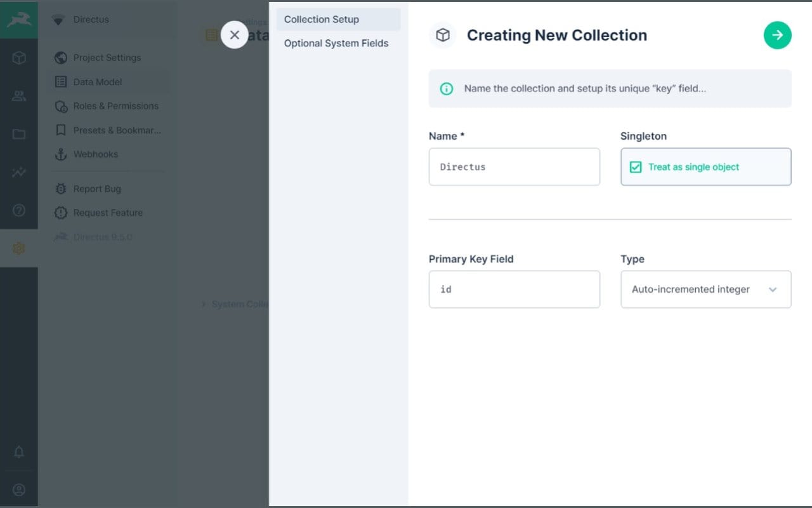Image resolution: width=812 pixels, height=508 pixels.
Task: Open Presets & Bookmarks
Action: coord(107,130)
